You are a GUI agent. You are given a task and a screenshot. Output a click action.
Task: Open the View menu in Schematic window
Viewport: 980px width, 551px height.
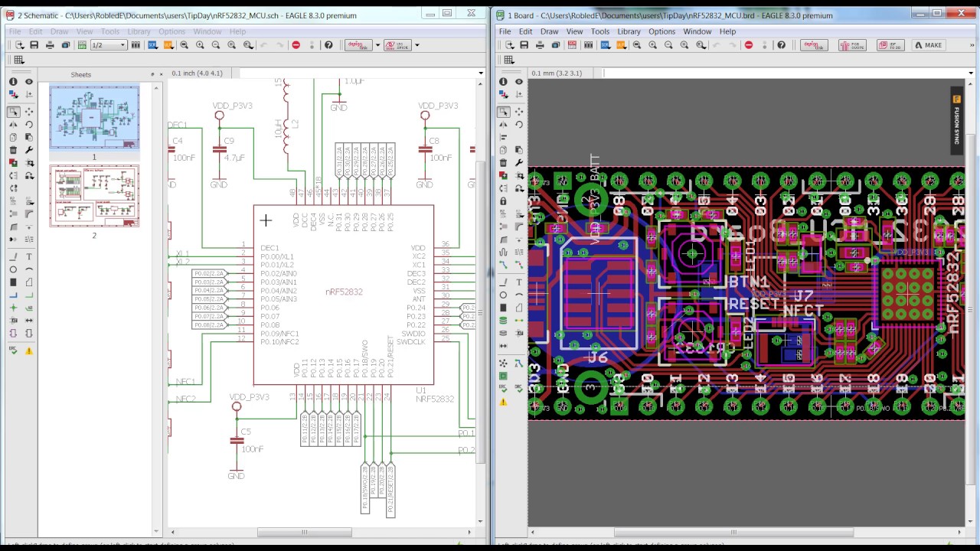pyautogui.click(x=84, y=31)
